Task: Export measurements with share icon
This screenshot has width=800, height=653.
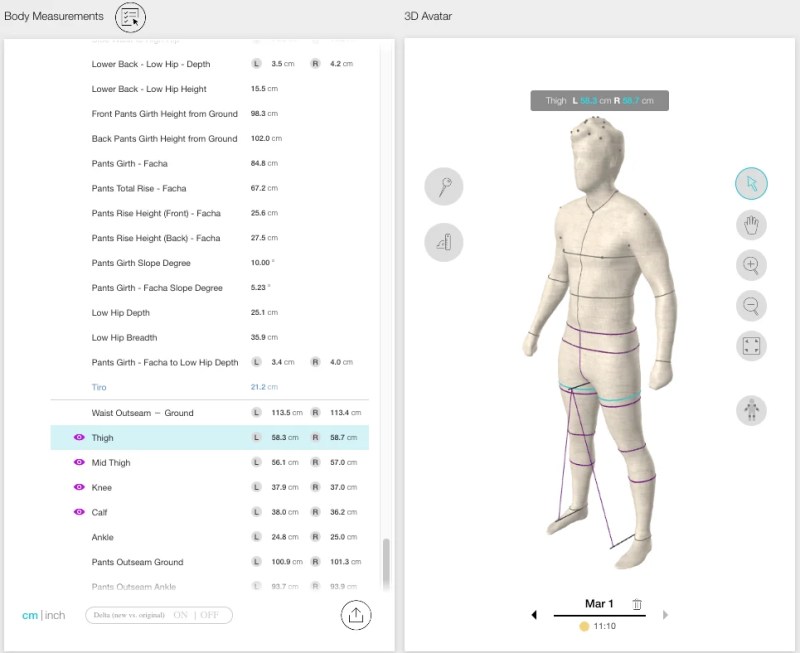Action: click(x=356, y=615)
